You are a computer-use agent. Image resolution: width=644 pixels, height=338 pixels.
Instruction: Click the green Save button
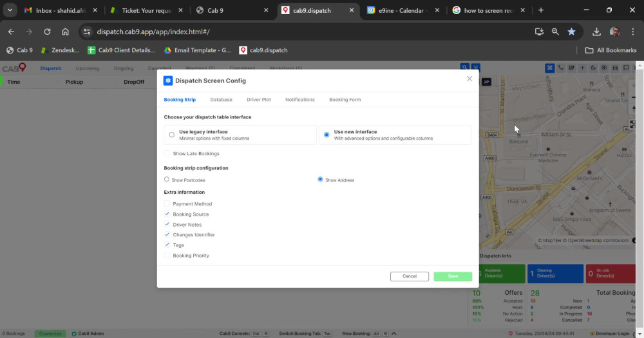tap(453, 276)
